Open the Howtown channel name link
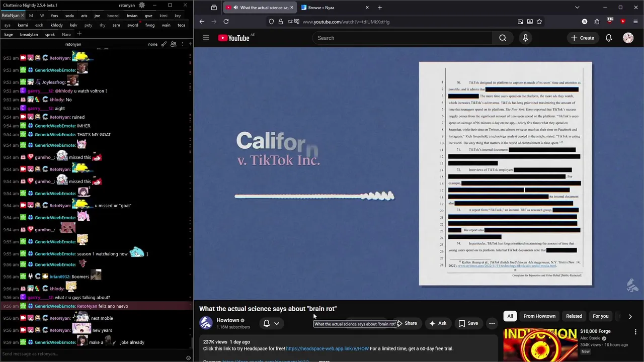Viewport: 644px width, 362px height. (228, 320)
